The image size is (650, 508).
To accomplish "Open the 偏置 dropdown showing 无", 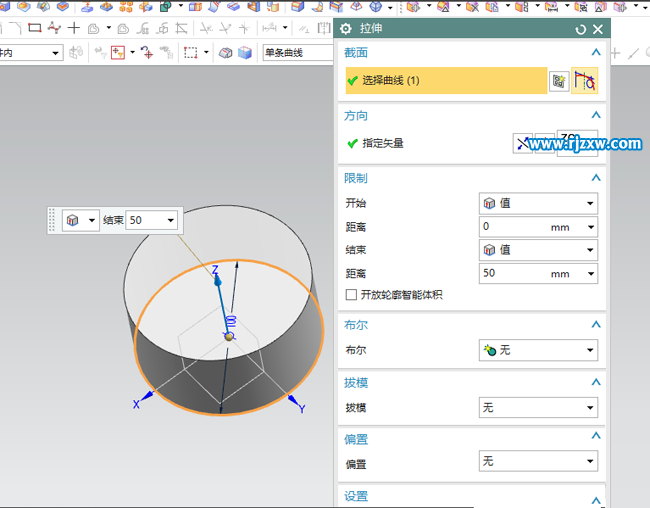I will (x=538, y=461).
